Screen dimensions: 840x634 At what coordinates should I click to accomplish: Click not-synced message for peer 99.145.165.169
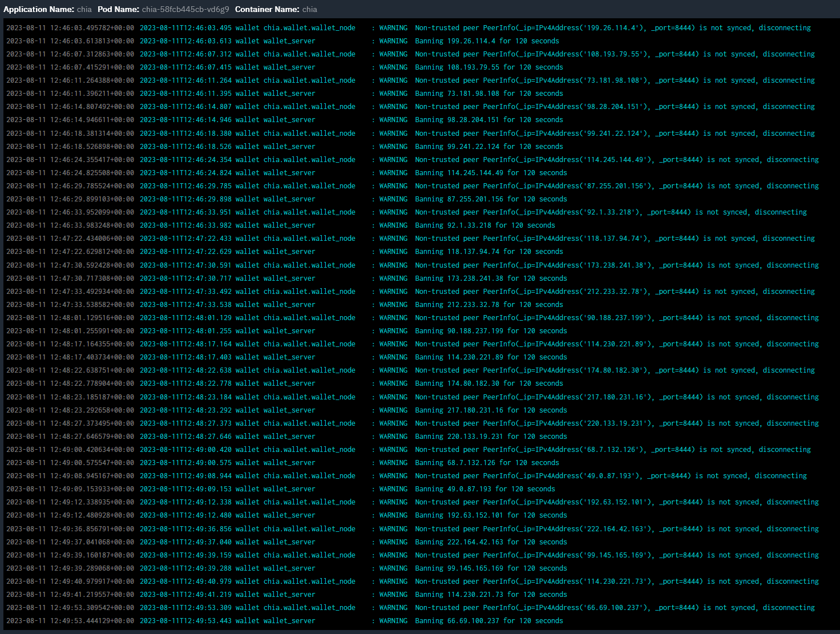[x=617, y=555]
